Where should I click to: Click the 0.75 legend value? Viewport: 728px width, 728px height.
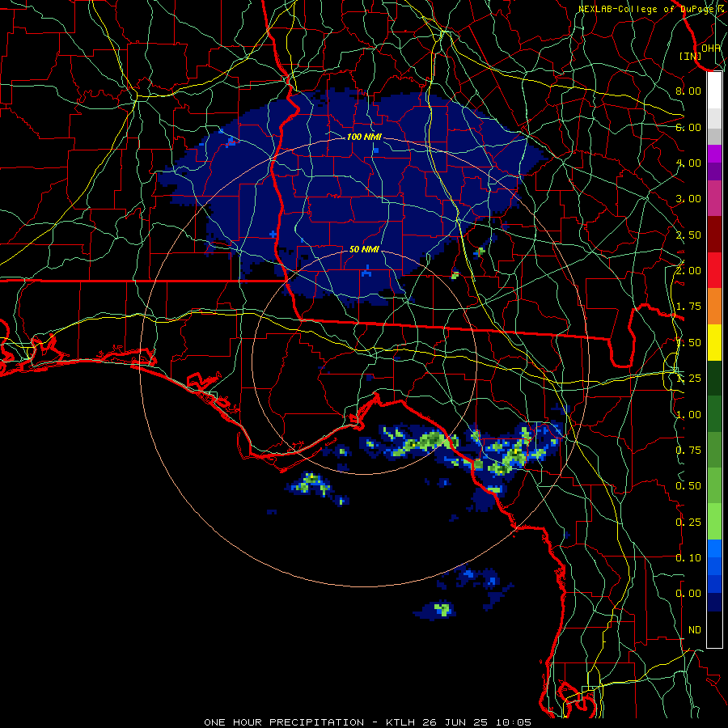pyautogui.click(x=688, y=451)
